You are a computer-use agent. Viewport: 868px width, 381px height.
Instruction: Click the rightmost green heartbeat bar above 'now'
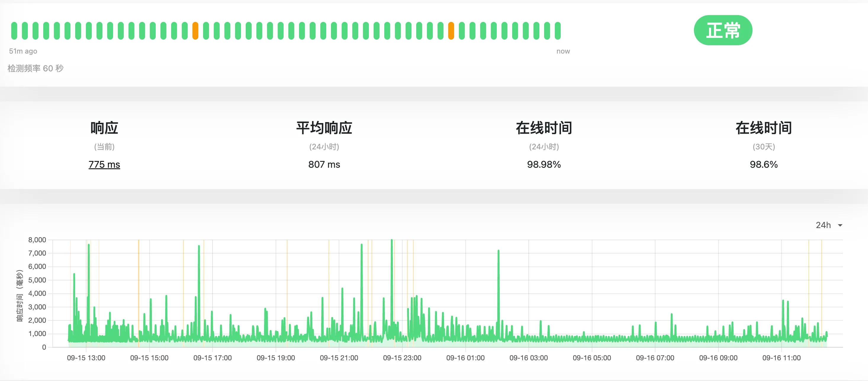click(558, 31)
